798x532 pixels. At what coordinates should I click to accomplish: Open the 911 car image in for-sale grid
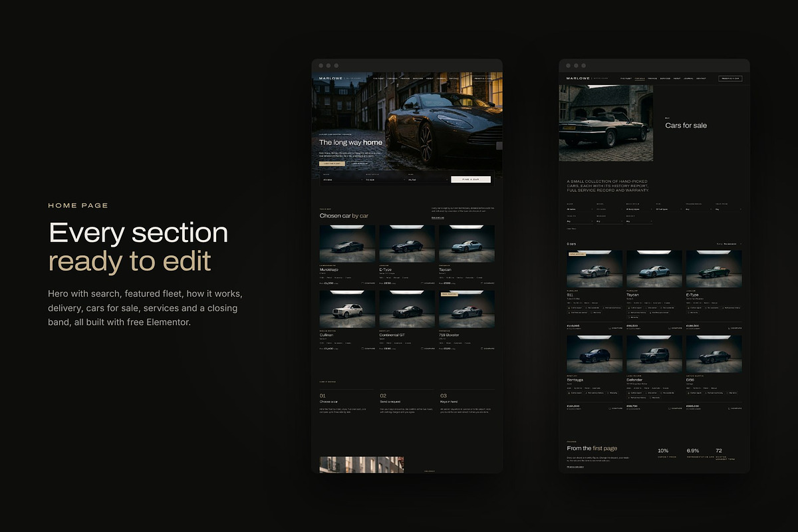(595, 269)
